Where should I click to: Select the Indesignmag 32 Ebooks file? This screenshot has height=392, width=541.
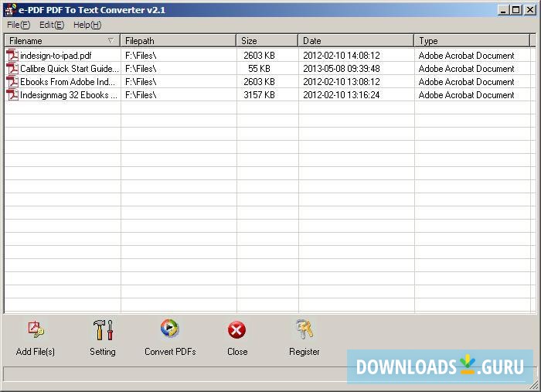69,95
